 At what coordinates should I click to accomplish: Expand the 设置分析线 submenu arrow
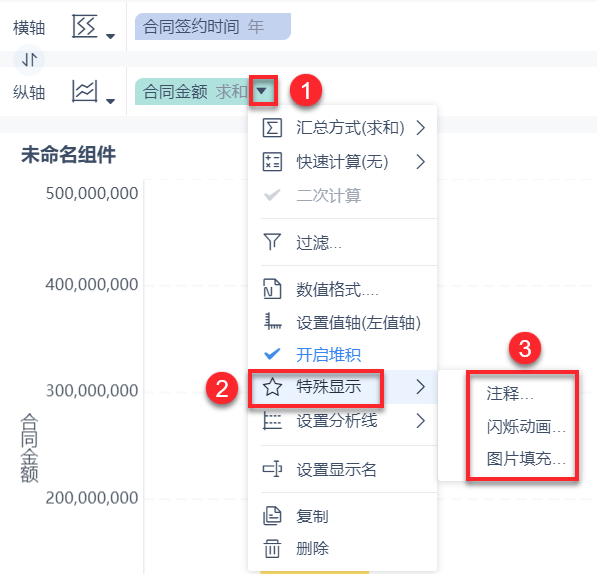coord(420,421)
